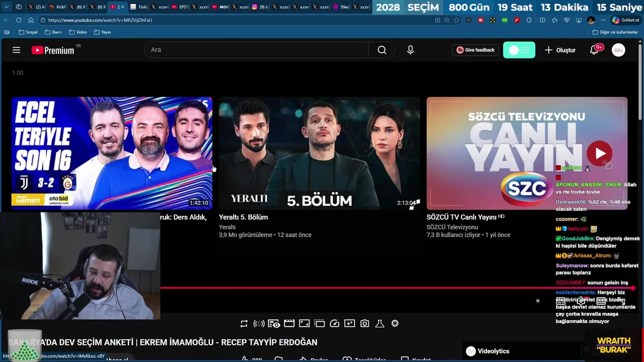Click the browser address bar URL
The width and height of the screenshot is (644, 362).
tap(100, 20)
